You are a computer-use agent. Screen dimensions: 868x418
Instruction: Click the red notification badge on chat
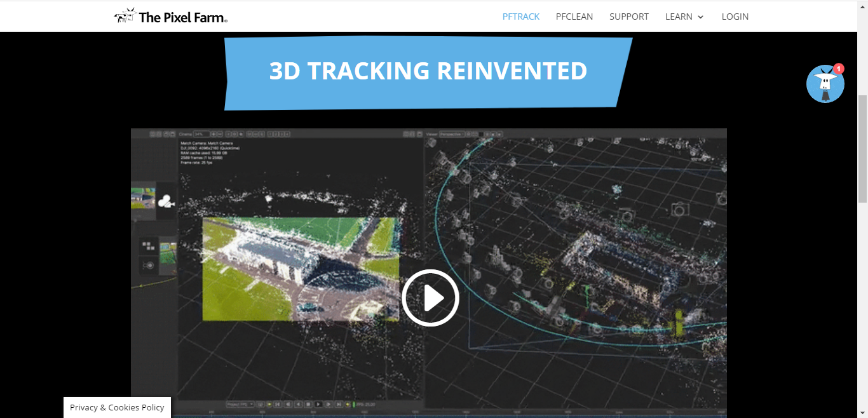[x=838, y=69]
